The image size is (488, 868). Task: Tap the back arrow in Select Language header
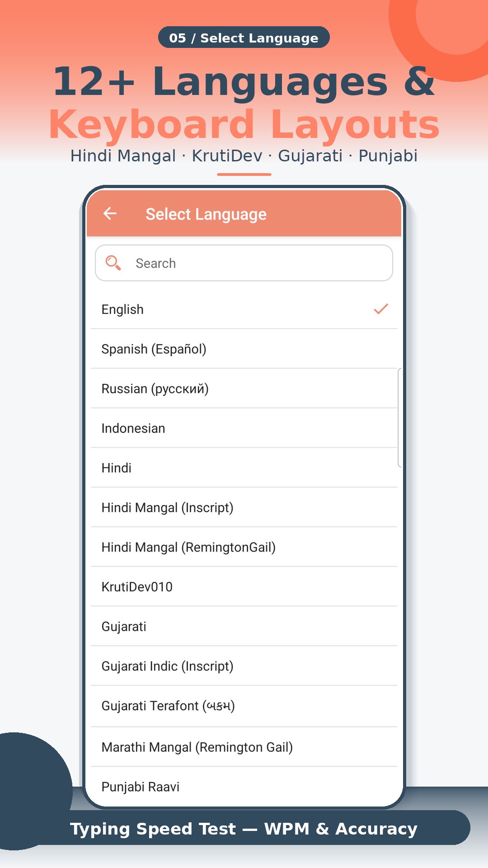[x=110, y=213]
